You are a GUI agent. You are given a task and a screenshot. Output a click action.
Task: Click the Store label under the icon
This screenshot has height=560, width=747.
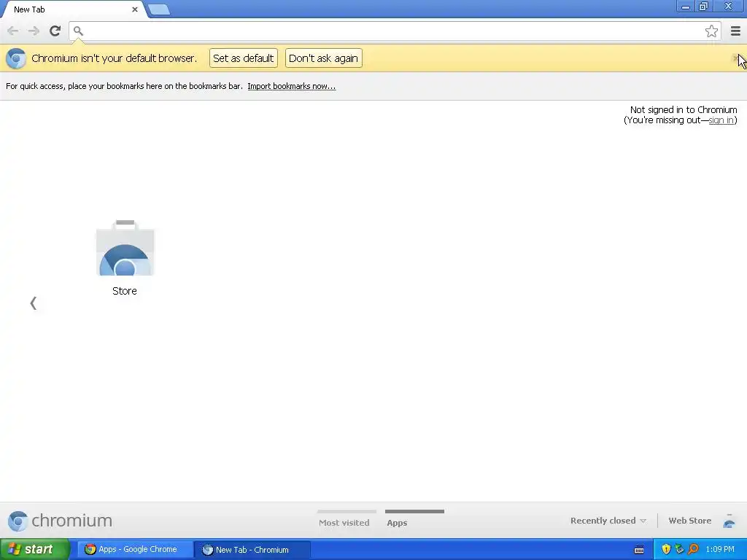(x=124, y=291)
